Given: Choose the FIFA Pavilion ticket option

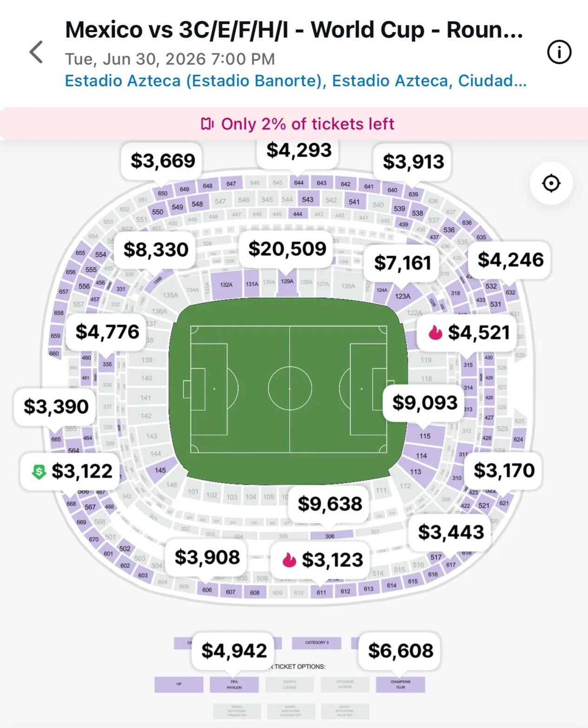Looking at the screenshot, I should [x=234, y=684].
